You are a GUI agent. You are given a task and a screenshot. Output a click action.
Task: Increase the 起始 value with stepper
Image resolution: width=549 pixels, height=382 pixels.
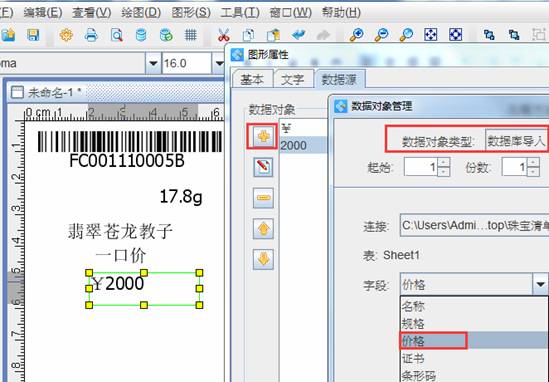[444, 162]
